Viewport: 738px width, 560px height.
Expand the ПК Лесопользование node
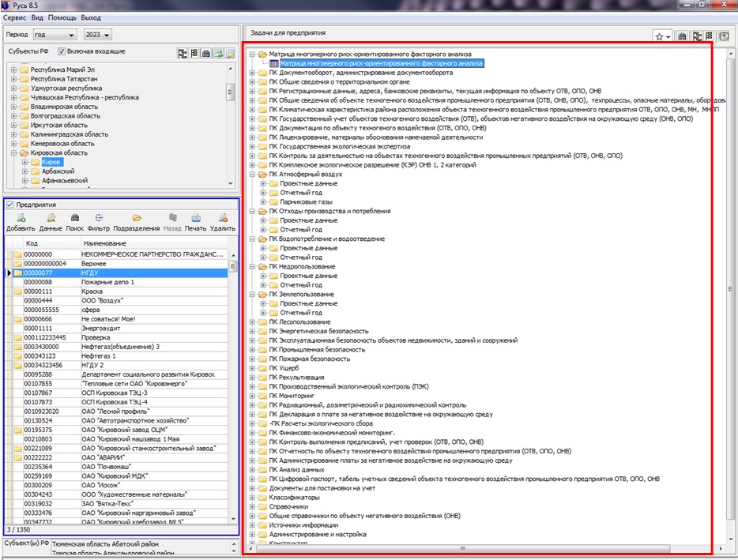click(252, 322)
